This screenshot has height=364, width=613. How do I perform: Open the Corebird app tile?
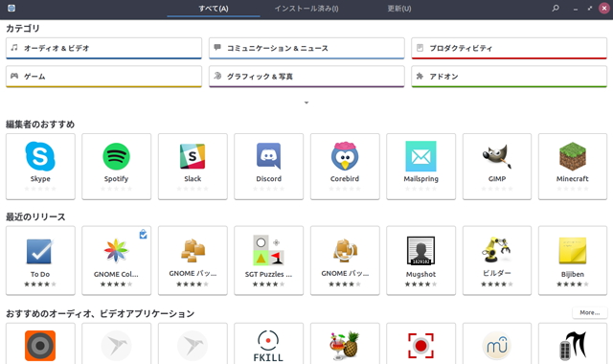tap(345, 167)
